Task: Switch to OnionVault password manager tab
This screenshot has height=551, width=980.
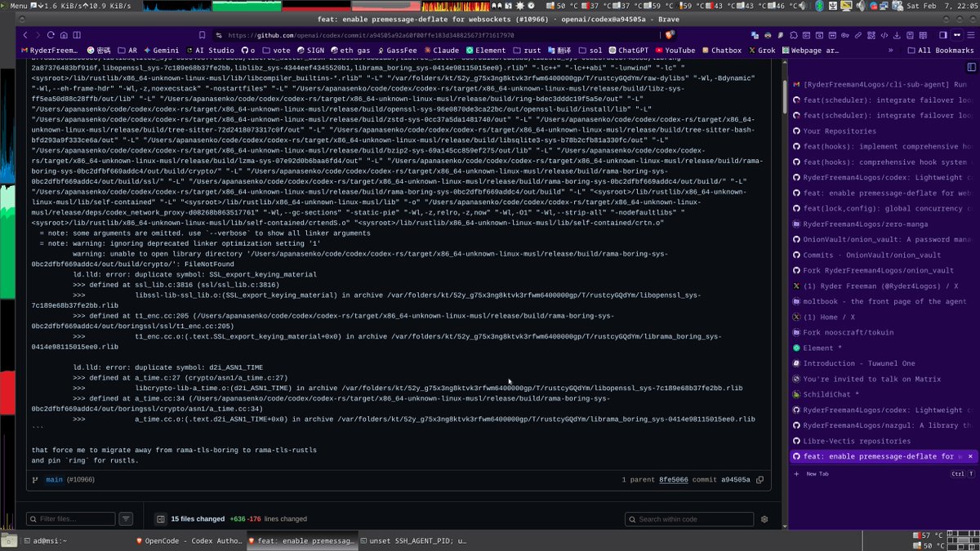Action: 883,239
